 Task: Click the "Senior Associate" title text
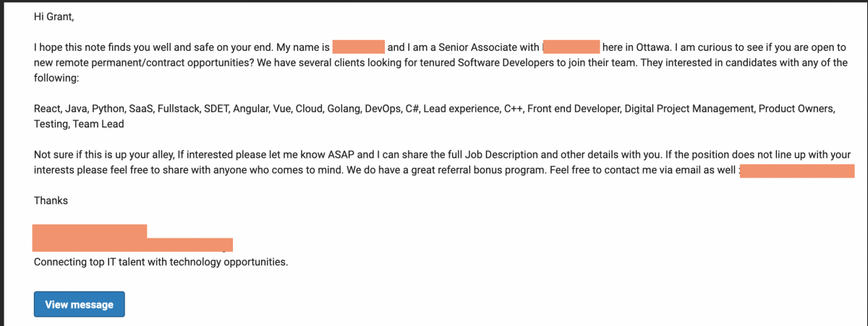click(477, 47)
